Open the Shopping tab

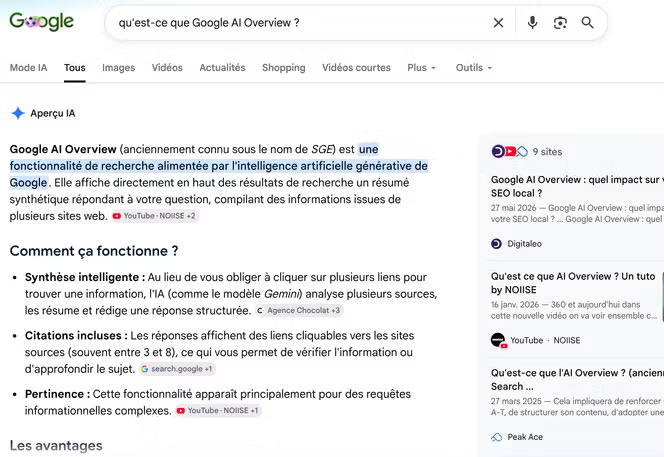pos(284,68)
